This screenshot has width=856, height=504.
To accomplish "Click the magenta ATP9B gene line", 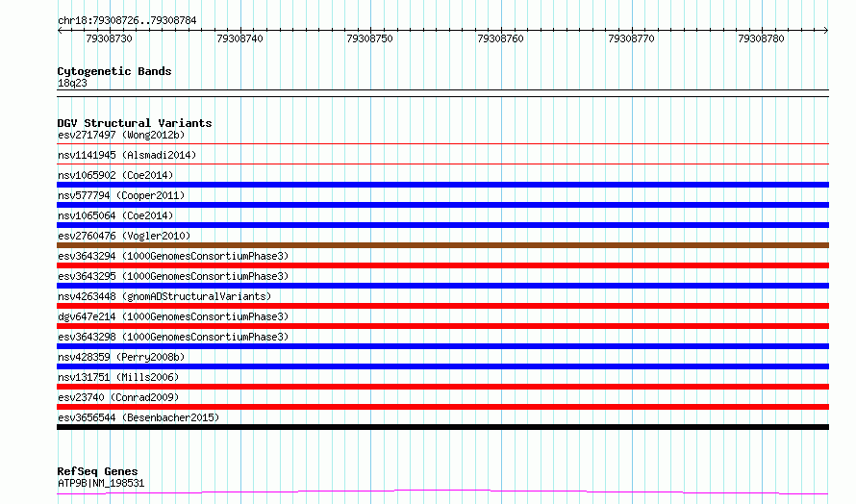I will coord(442,492).
